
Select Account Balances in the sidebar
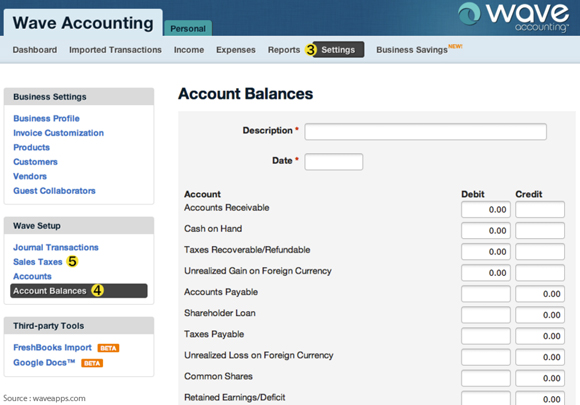(x=79, y=291)
